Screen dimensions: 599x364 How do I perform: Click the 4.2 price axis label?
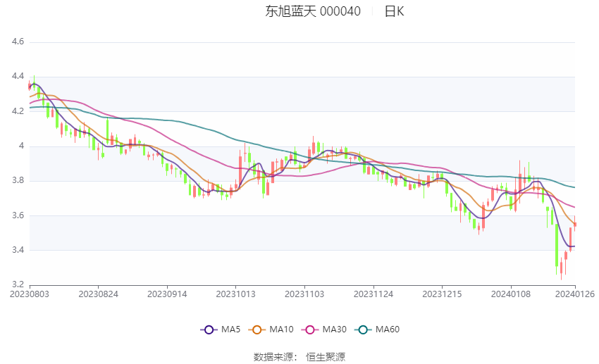click(x=18, y=111)
